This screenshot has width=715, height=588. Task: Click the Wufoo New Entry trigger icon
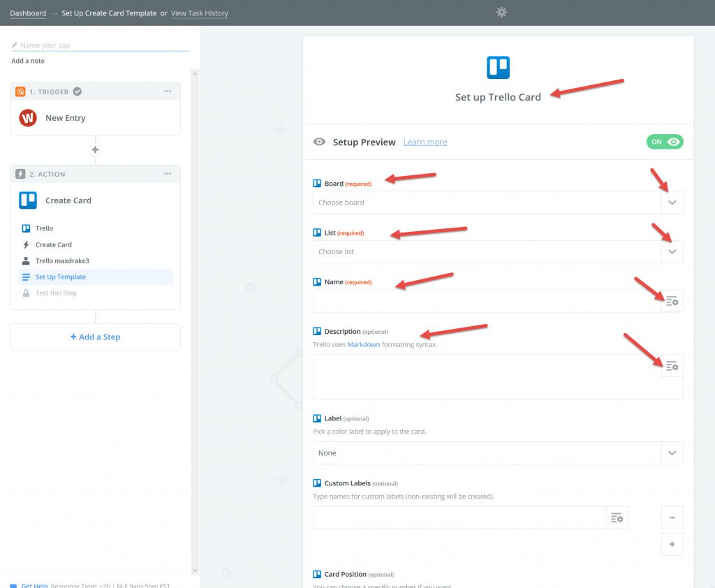point(28,118)
